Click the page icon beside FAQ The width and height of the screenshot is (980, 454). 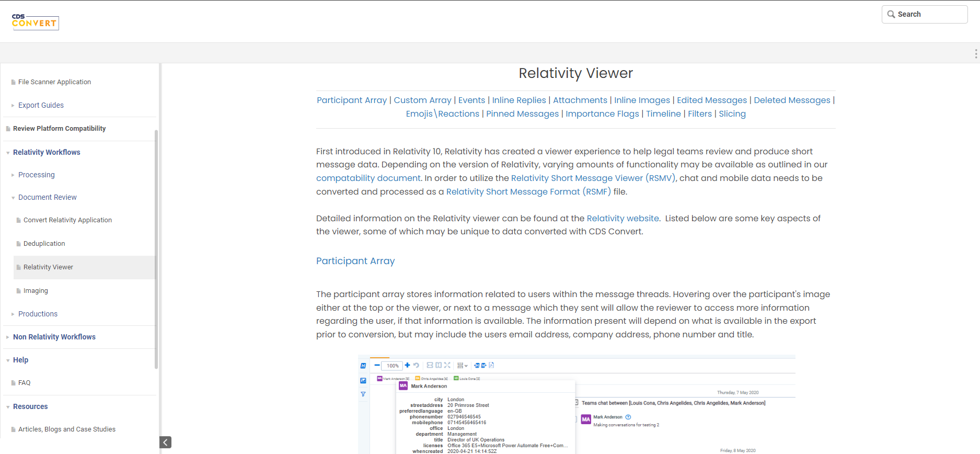coord(13,383)
